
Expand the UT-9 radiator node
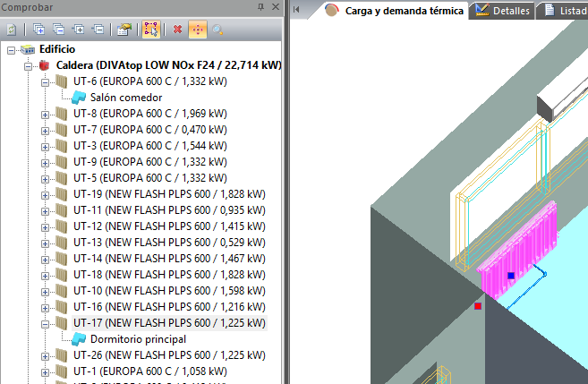click(45, 163)
